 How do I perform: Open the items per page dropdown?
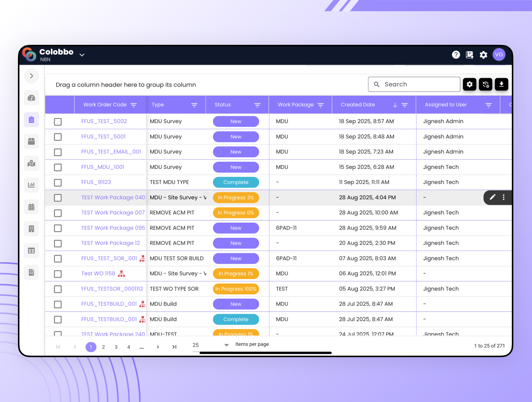coord(226,345)
